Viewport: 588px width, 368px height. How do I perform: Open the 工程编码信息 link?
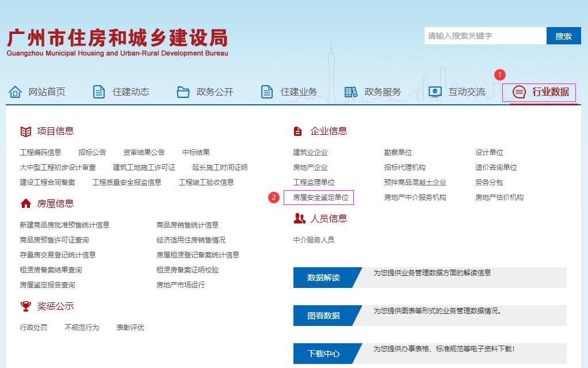pos(40,153)
